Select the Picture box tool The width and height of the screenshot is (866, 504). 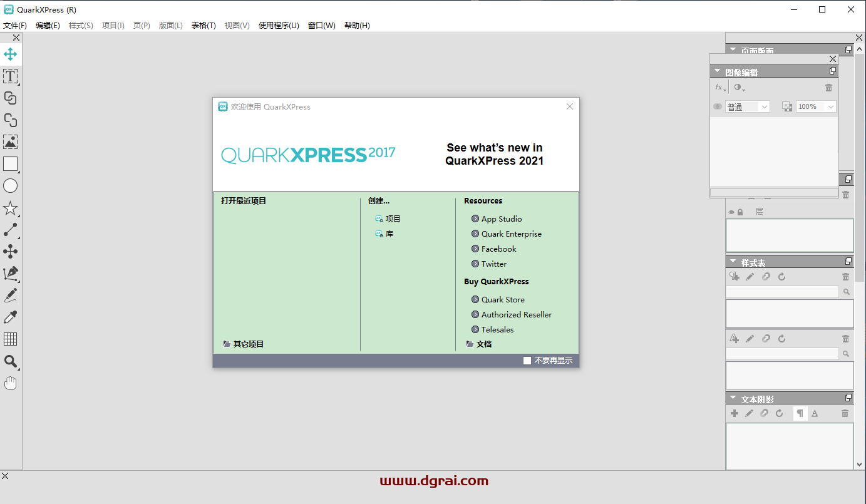coord(11,141)
